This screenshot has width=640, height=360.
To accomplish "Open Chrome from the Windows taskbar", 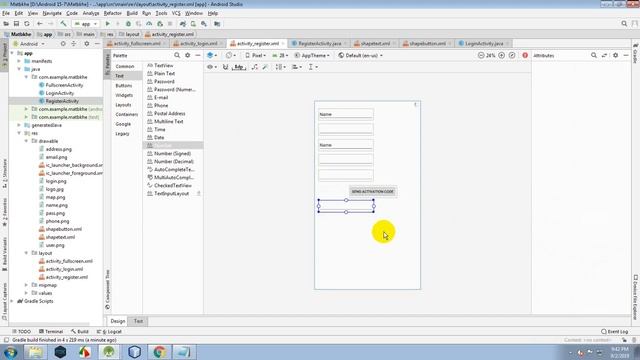I will point(159,351).
